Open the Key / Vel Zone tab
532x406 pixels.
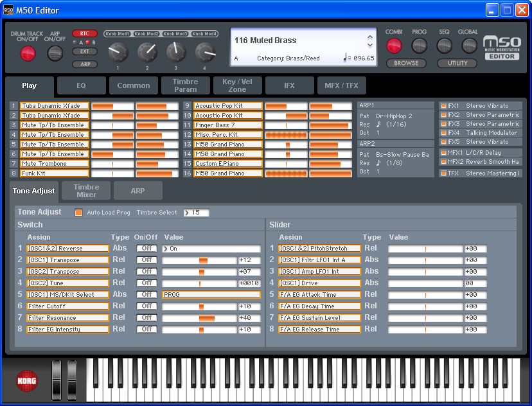(238, 85)
